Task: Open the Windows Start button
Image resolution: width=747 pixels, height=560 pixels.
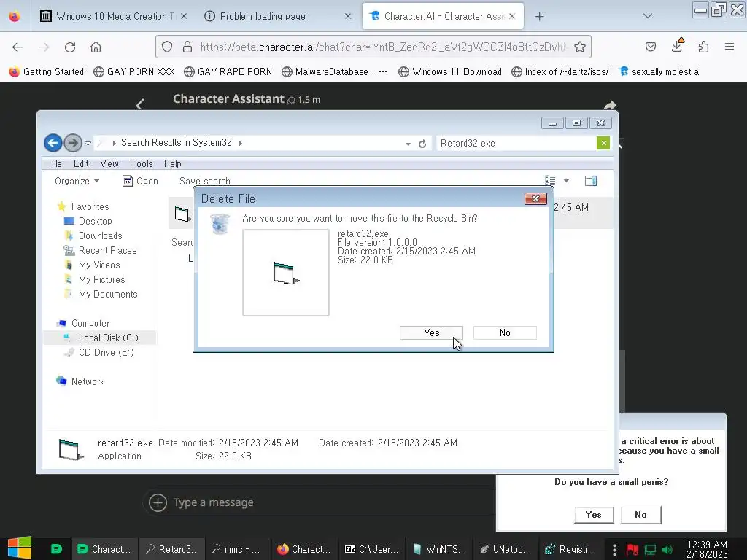Action: pos(20,548)
